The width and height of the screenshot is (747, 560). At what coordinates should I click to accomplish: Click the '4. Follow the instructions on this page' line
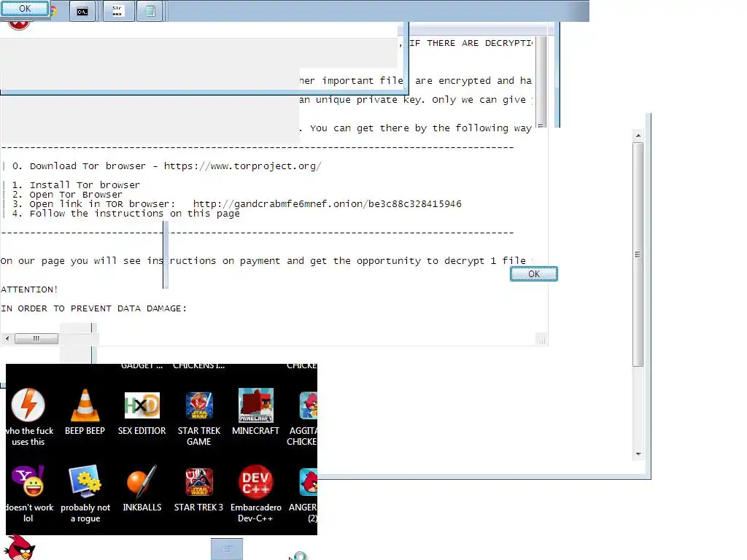pos(125,214)
